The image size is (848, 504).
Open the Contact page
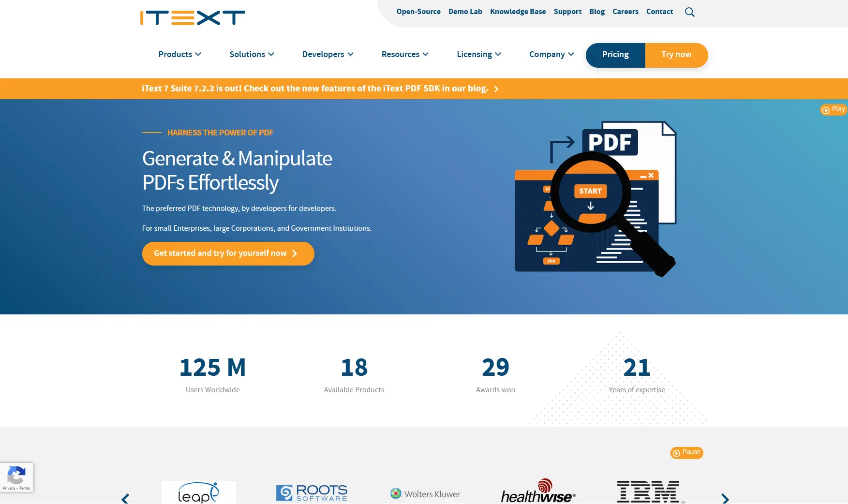[x=660, y=12]
